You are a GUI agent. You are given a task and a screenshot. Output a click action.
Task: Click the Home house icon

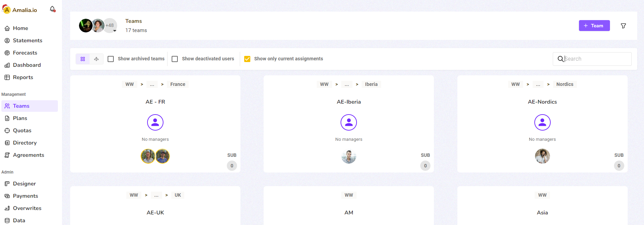point(7,28)
